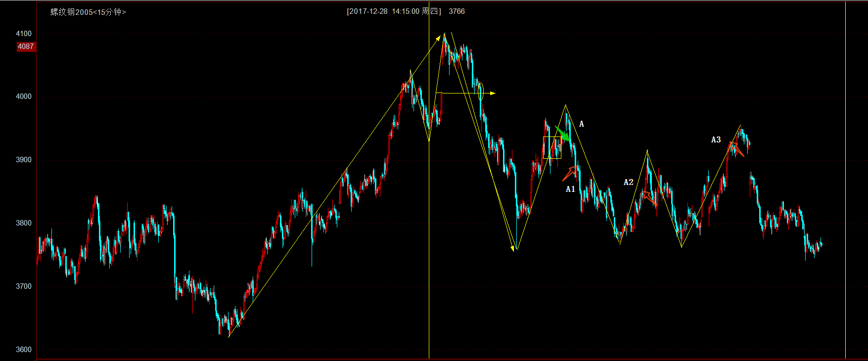This screenshot has width=868, height=361.
Task: Click the red 4087 current price tag
Action: click(26, 46)
